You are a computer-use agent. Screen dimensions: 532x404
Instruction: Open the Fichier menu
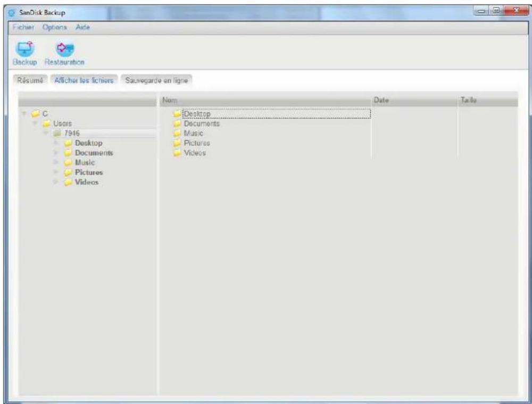(x=23, y=27)
